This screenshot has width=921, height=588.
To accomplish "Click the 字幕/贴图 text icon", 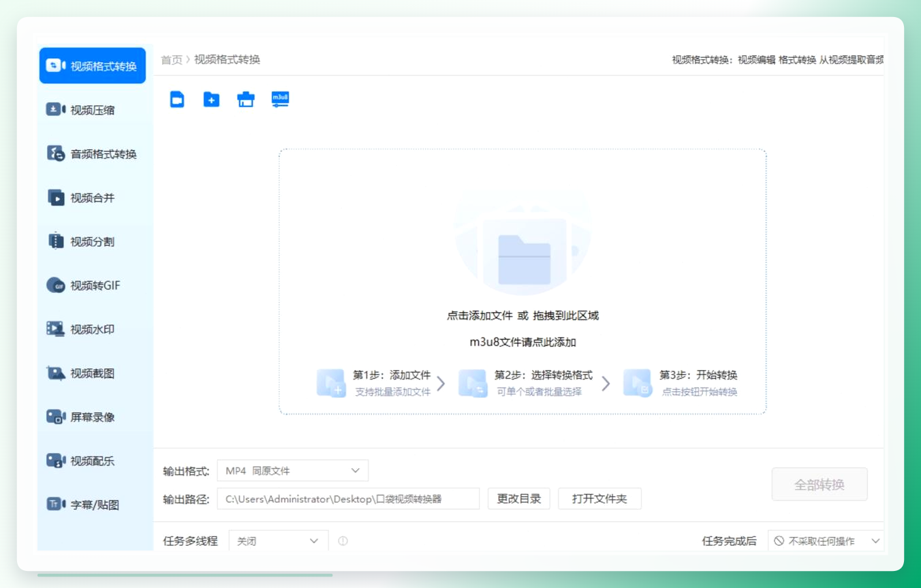I will pos(55,505).
